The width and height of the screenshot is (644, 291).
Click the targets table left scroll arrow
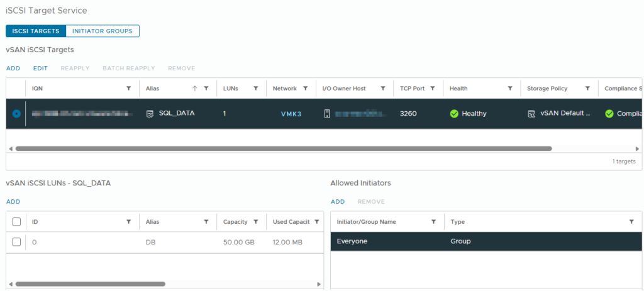point(11,148)
